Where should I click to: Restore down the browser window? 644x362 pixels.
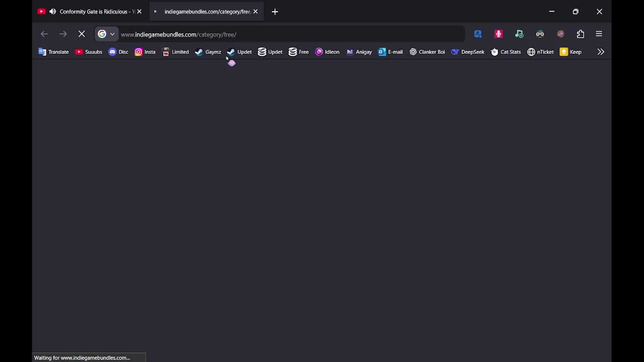576,12
